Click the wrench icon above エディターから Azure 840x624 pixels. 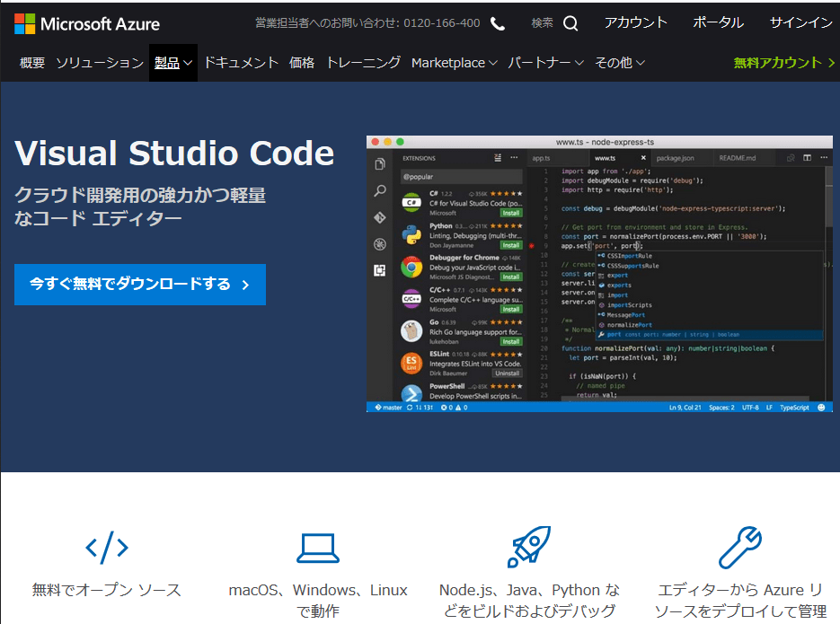click(x=740, y=547)
